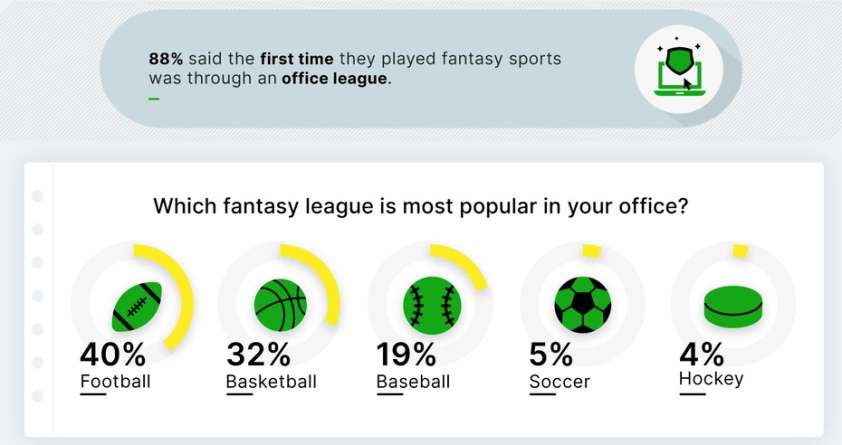Click the green baseball icon
The width and height of the screenshot is (842, 445).
pyautogui.click(x=431, y=304)
